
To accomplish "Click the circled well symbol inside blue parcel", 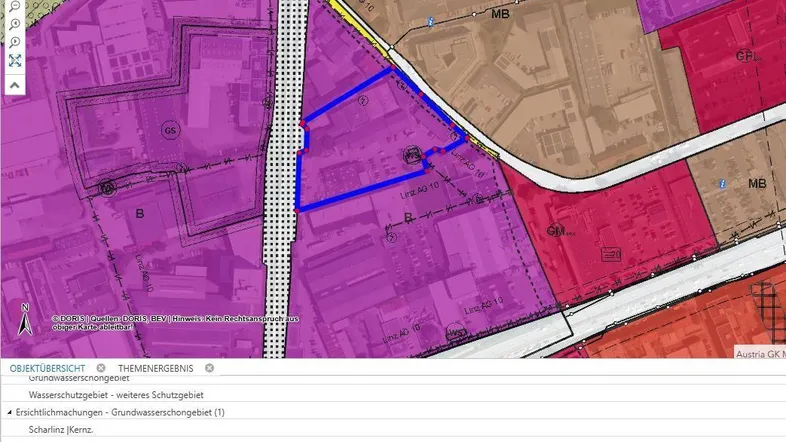I will [412, 155].
